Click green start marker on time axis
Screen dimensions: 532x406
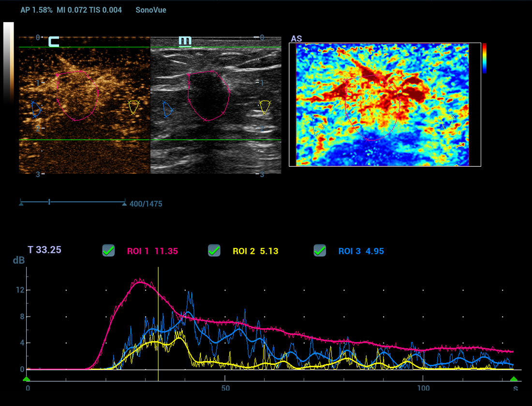click(27, 379)
